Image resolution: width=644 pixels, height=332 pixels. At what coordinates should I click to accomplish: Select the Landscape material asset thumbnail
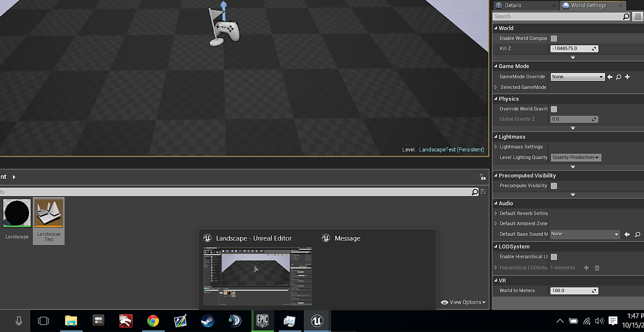[17, 213]
